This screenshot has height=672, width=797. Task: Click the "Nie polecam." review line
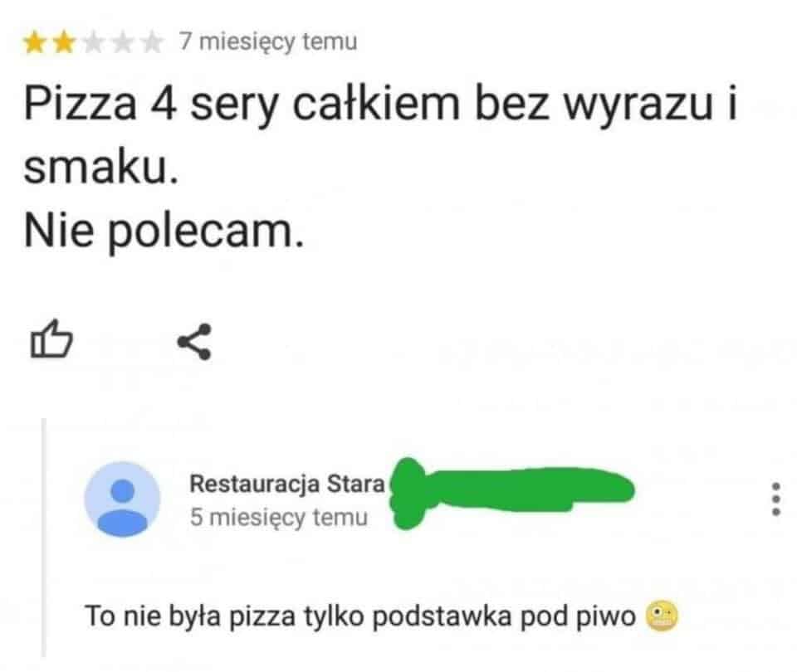click(164, 231)
